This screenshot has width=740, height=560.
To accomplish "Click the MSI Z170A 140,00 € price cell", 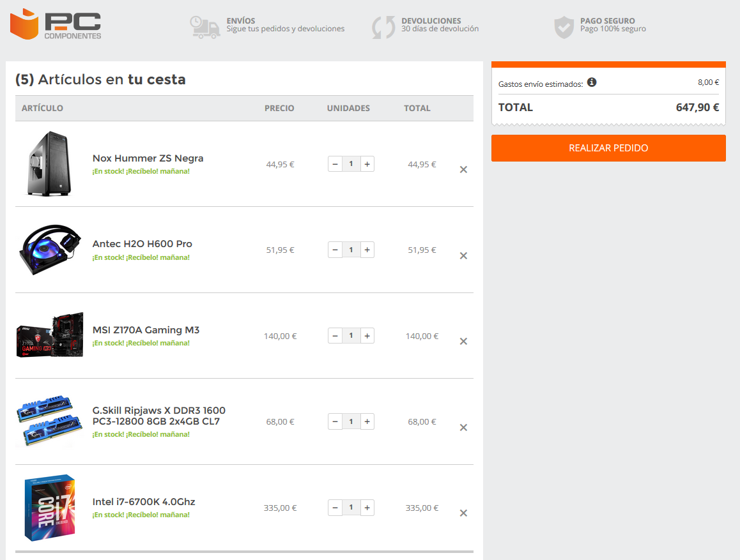I will (281, 336).
